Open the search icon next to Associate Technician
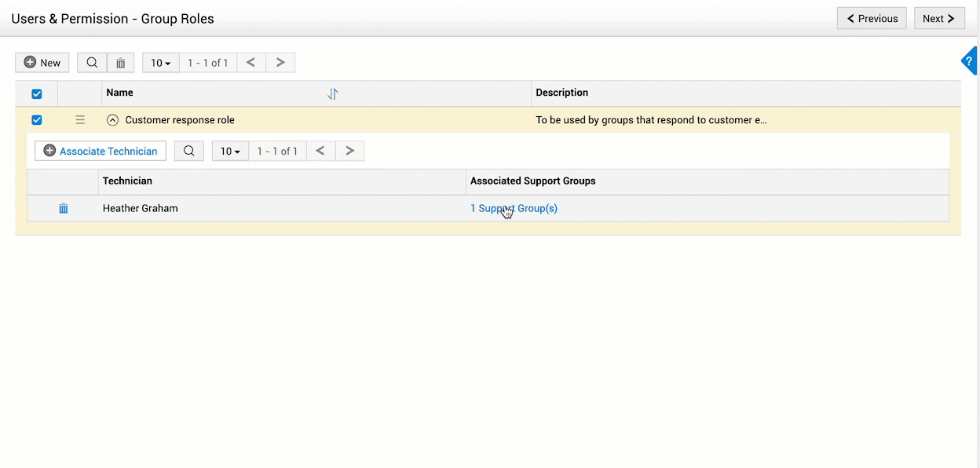Screen dimensions: 980x468 (x=188, y=151)
